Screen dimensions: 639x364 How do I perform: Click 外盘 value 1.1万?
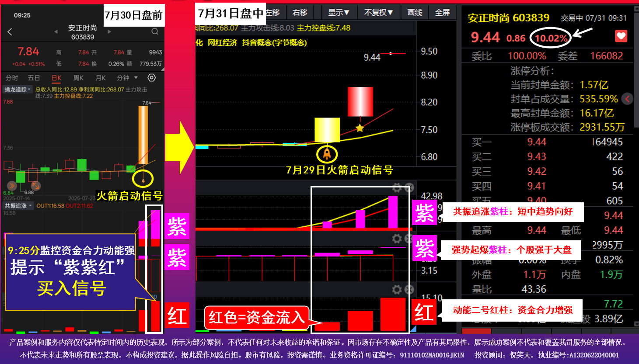534,274
